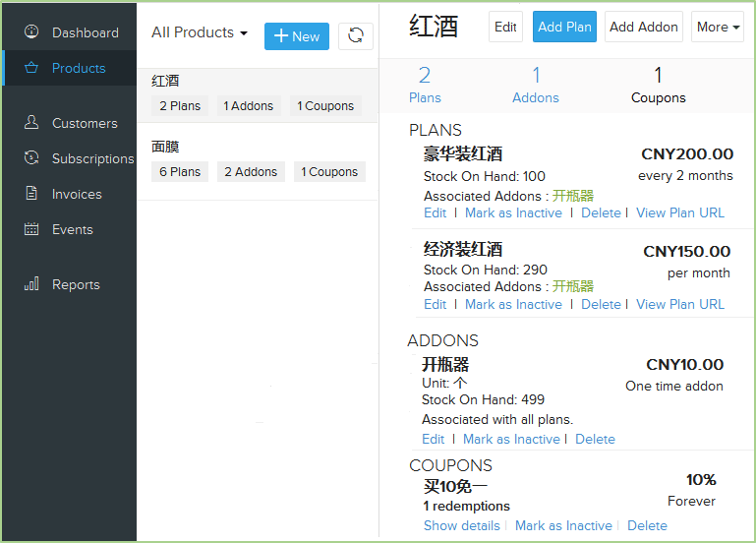The width and height of the screenshot is (756, 543).
Task: Click the Subscriptions cycle icon
Action: pos(31,158)
